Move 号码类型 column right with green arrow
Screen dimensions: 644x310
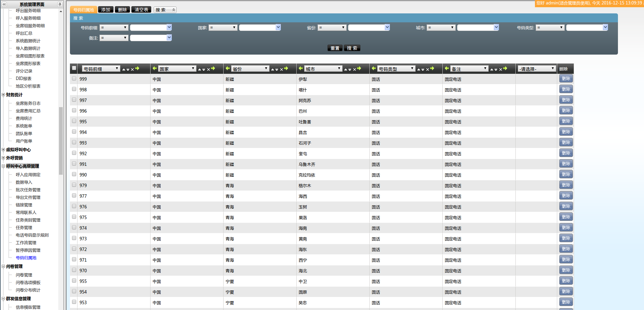(432, 69)
